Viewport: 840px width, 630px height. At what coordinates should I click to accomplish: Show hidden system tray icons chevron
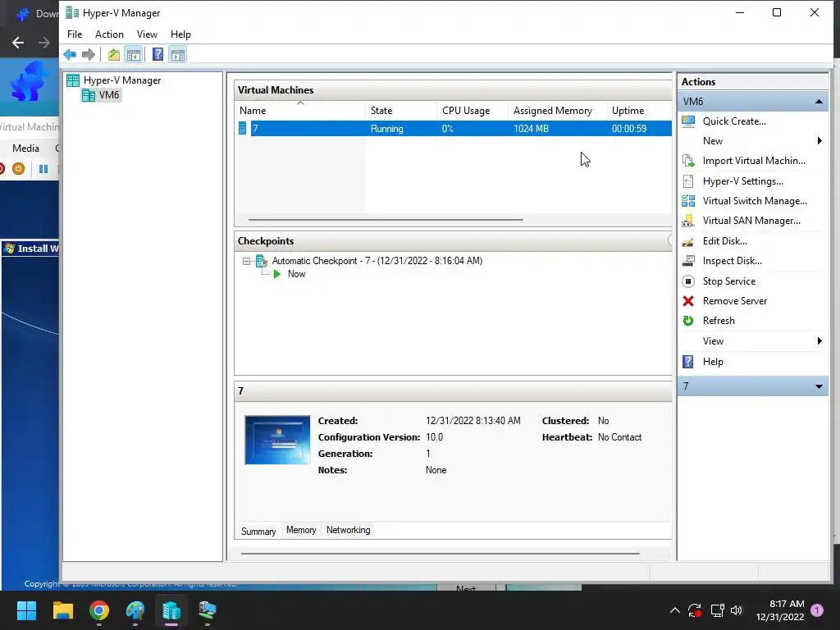coord(675,610)
